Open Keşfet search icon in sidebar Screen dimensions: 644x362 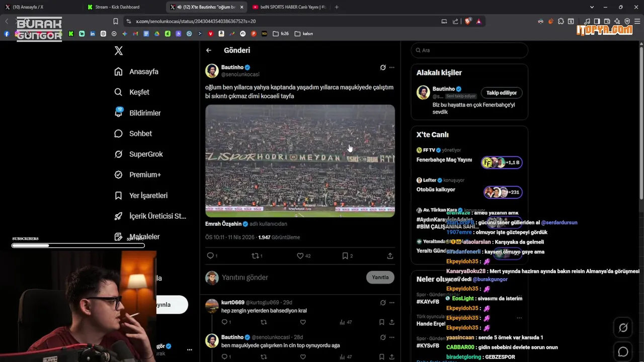pos(118,92)
